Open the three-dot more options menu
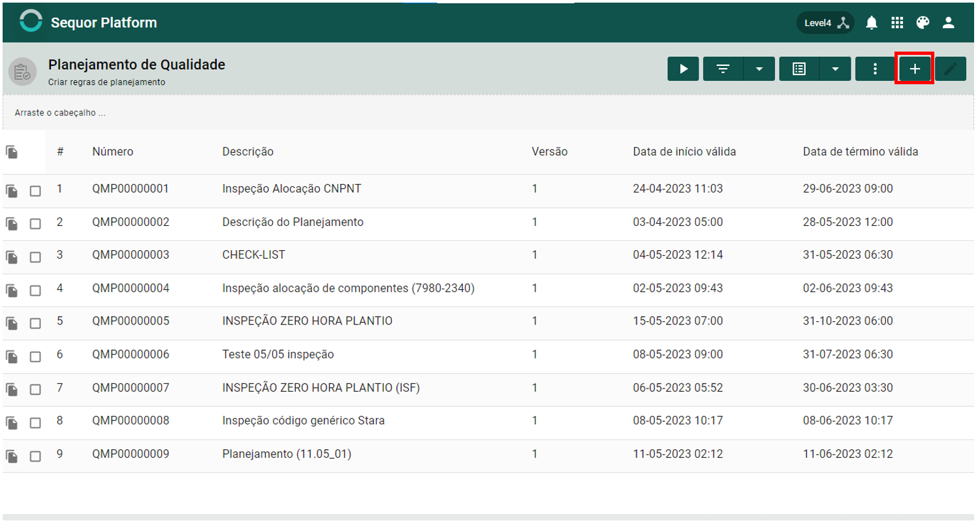 pyautogui.click(x=875, y=69)
